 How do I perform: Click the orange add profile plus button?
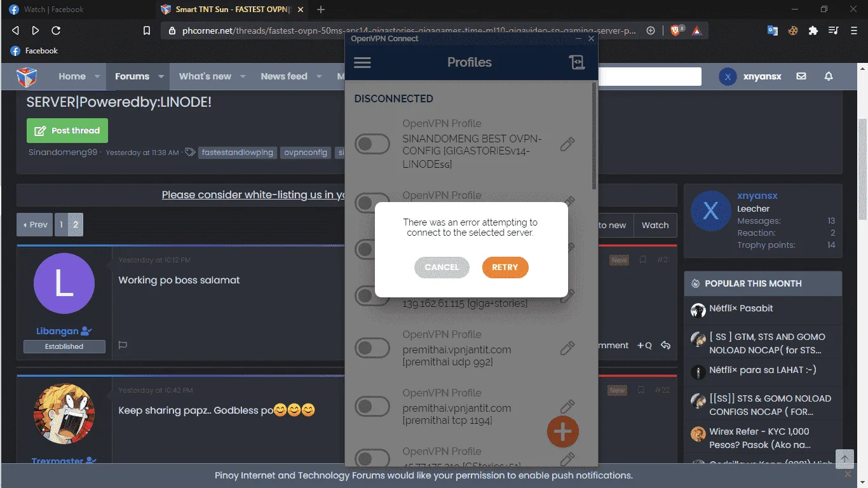(563, 432)
